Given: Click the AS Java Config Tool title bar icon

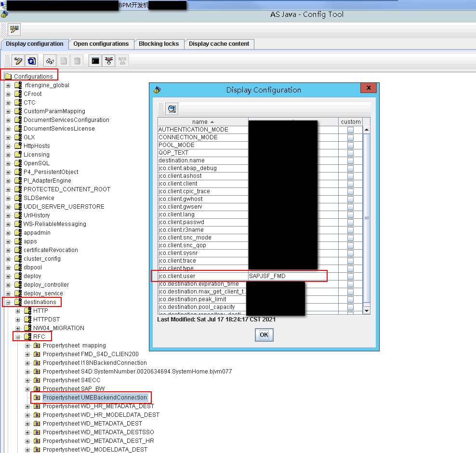Looking at the screenshot, I should [x=4, y=14].
